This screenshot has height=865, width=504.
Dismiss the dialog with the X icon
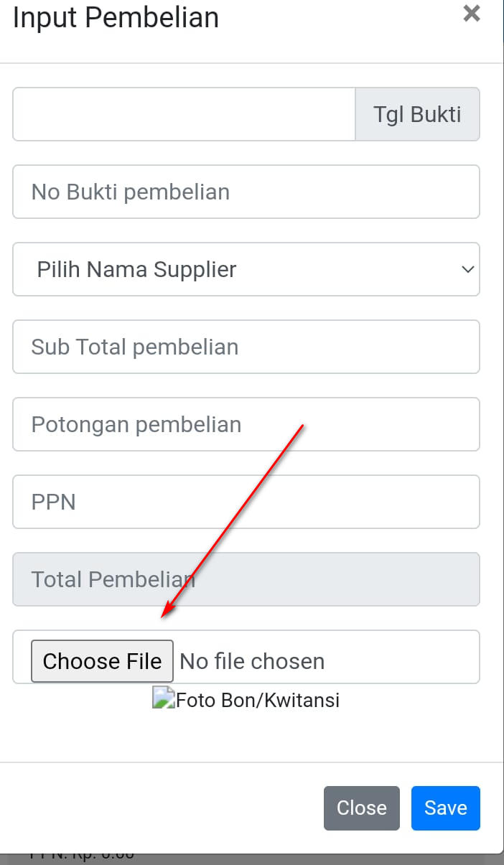click(471, 13)
